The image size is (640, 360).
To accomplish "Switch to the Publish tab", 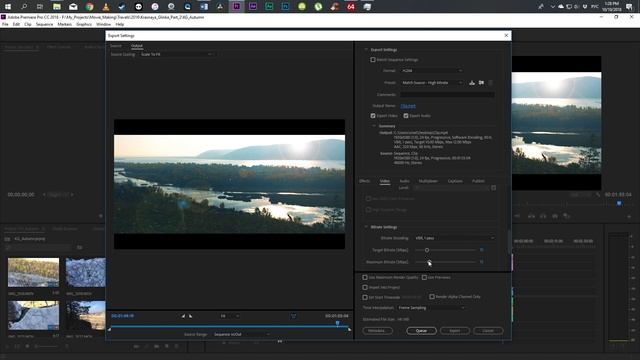I will (x=478, y=181).
